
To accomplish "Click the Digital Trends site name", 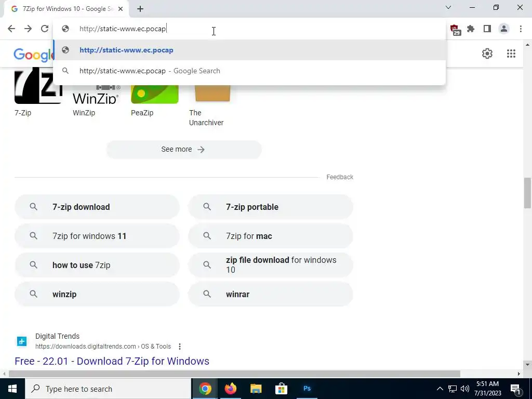I will pos(57,336).
